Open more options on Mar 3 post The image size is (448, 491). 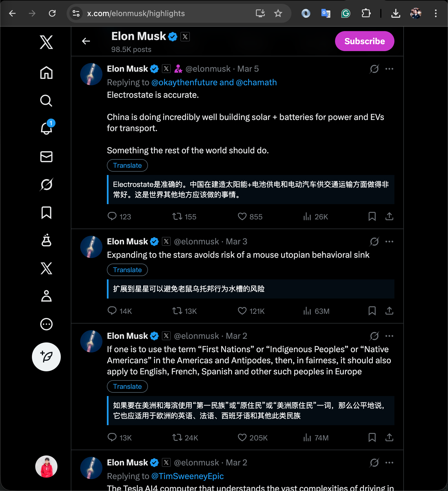[389, 242]
